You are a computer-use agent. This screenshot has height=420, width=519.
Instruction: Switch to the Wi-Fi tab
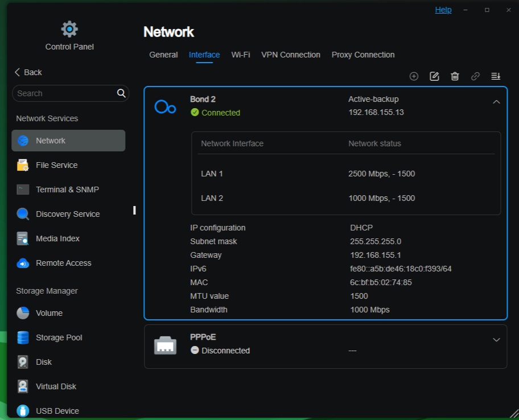pyautogui.click(x=241, y=55)
